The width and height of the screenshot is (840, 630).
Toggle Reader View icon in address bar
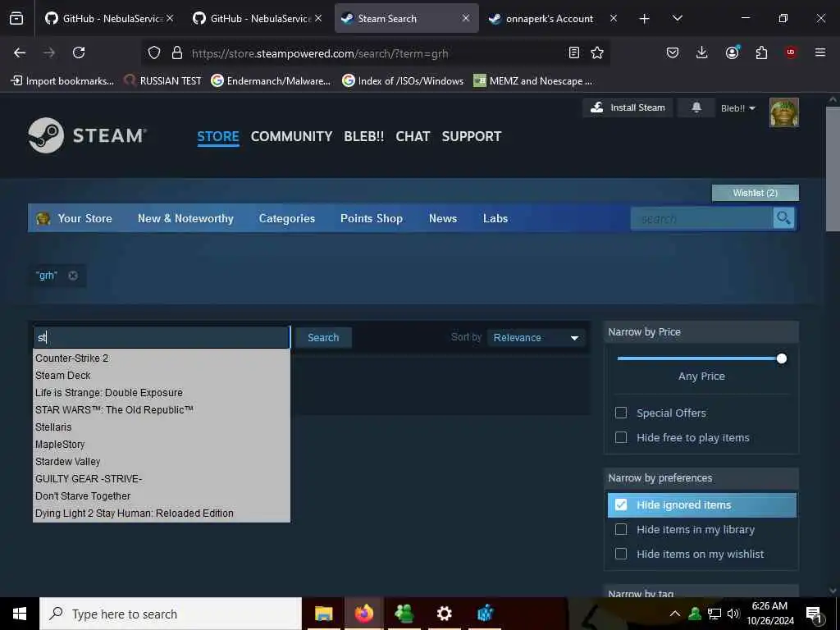click(x=573, y=52)
